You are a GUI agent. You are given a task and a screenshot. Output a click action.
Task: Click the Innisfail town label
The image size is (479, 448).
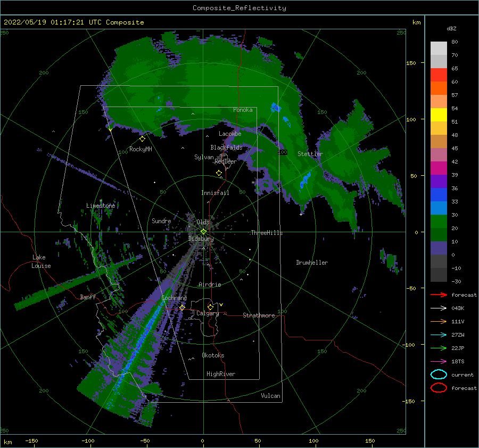tap(215, 193)
